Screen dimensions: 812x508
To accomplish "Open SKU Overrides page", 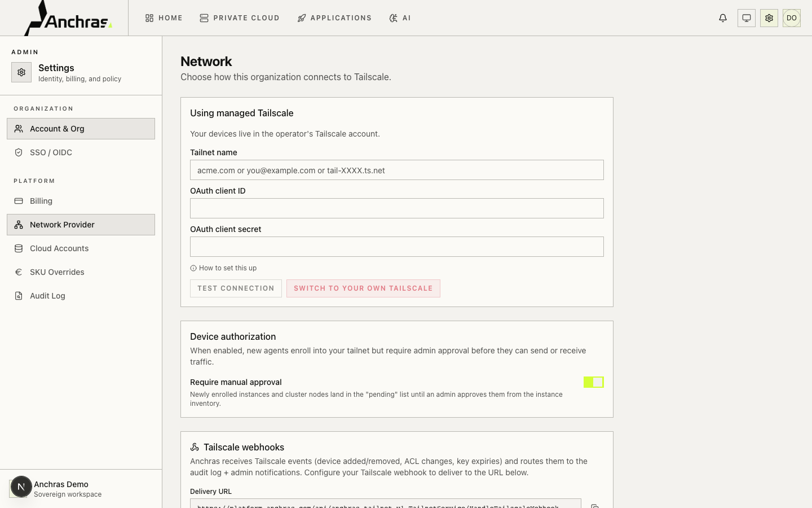I will coord(81,272).
